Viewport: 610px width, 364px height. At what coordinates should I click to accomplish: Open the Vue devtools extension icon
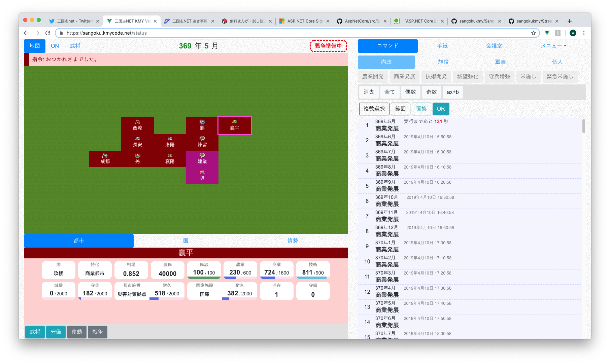pos(547,33)
